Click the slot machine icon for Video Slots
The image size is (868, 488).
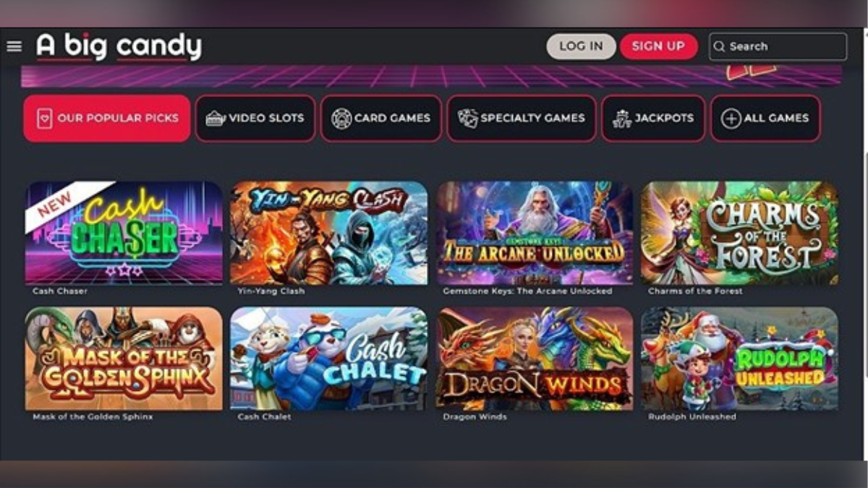(x=216, y=118)
